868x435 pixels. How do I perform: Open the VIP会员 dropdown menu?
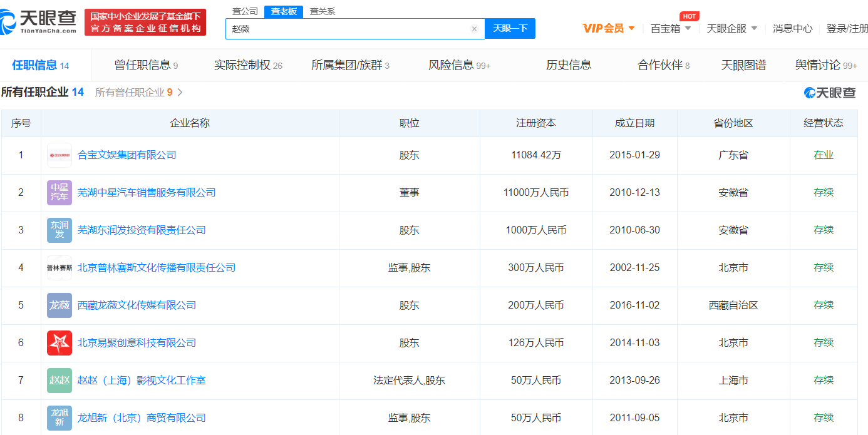[609, 28]
